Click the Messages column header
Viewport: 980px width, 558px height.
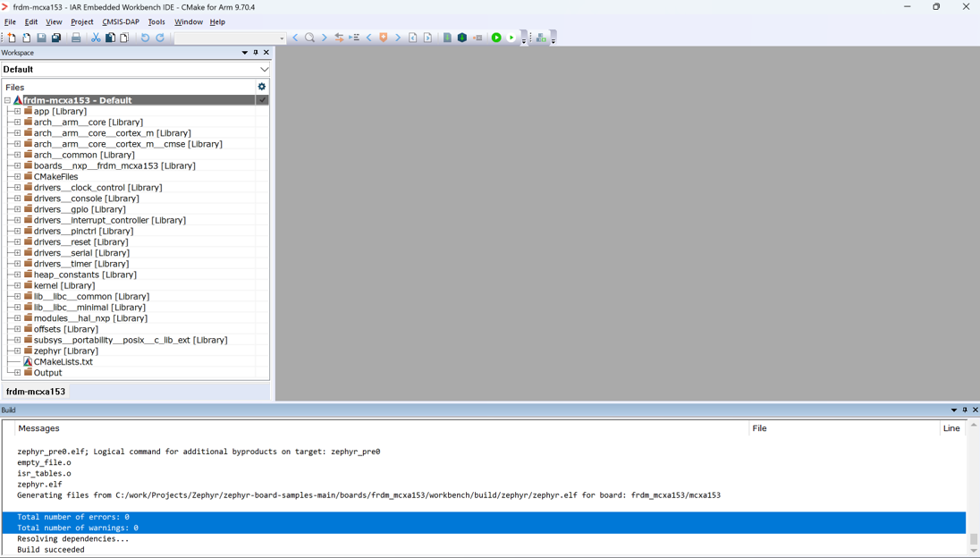[382, 428]
